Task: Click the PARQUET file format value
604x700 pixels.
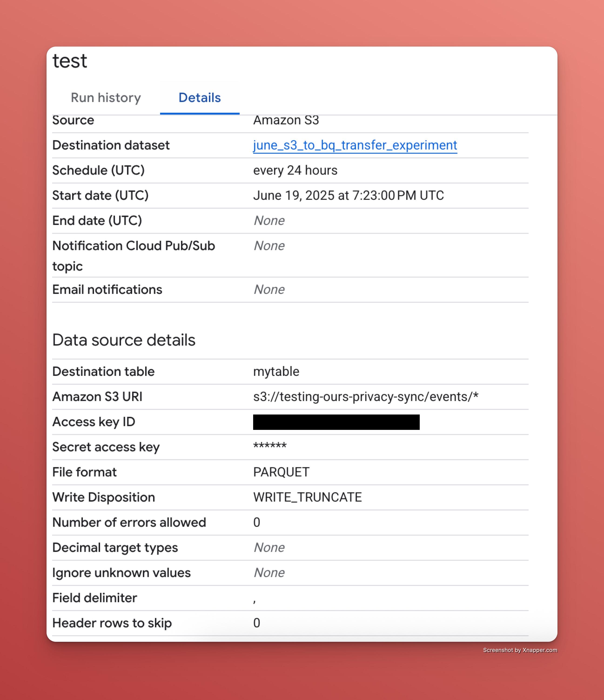Action: [x=281, y=472]
